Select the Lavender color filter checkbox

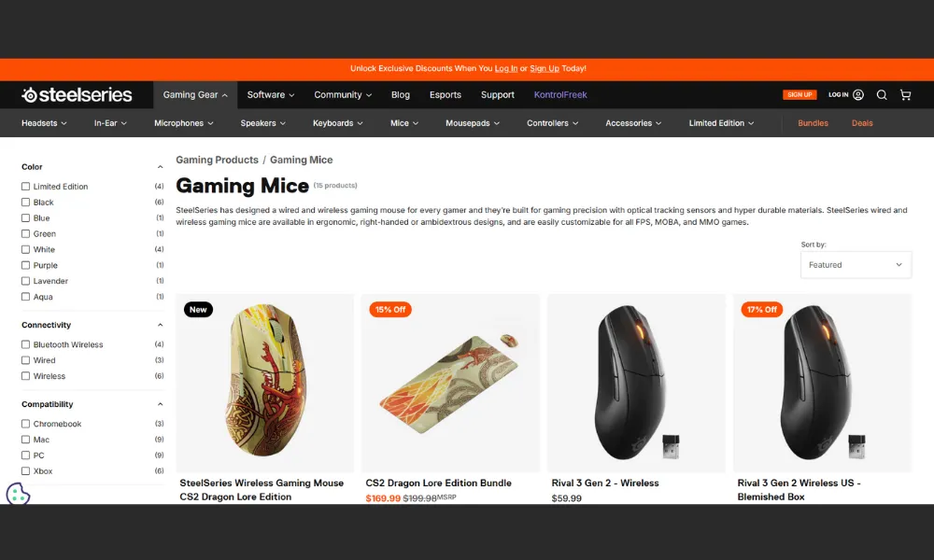[x=25, y=281]
